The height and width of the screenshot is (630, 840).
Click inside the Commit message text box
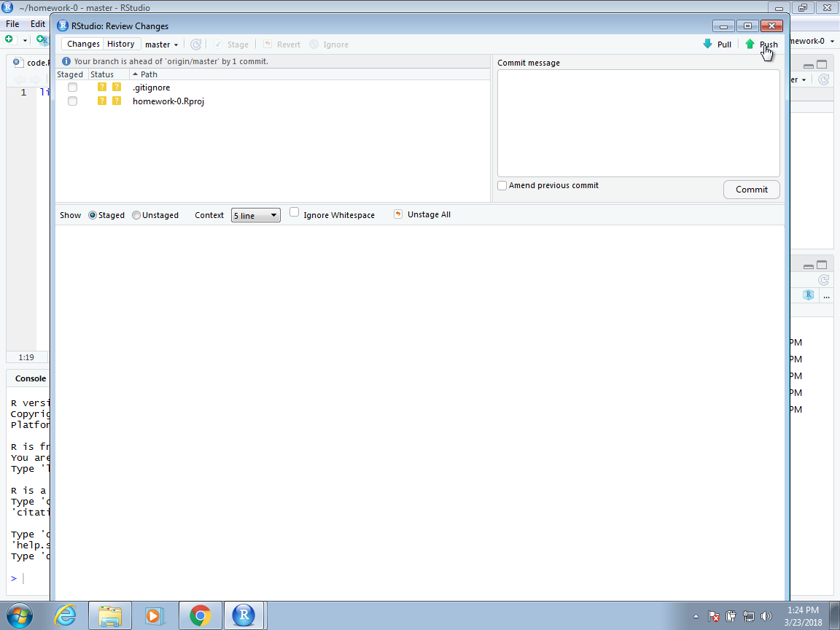[x=638, y=122]
